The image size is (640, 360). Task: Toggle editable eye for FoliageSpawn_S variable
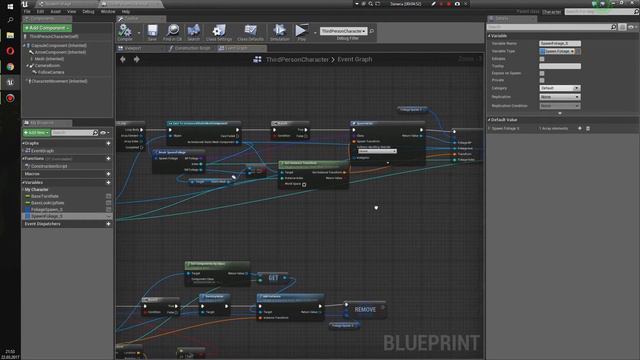pyautogui.click(x=109, y=209)
